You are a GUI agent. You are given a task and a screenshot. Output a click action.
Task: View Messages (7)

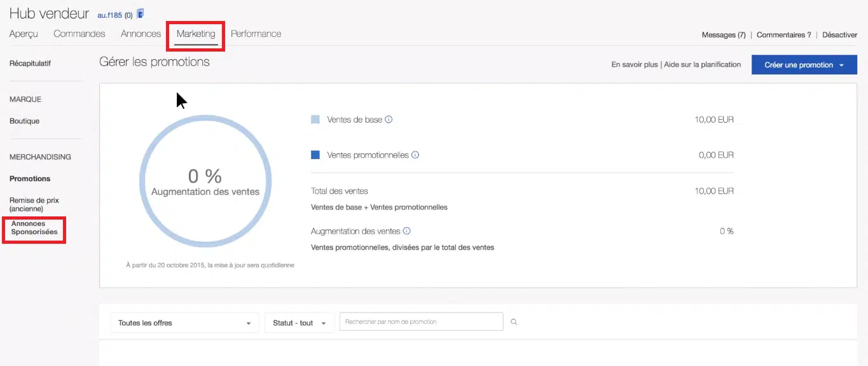pos(723,35)
